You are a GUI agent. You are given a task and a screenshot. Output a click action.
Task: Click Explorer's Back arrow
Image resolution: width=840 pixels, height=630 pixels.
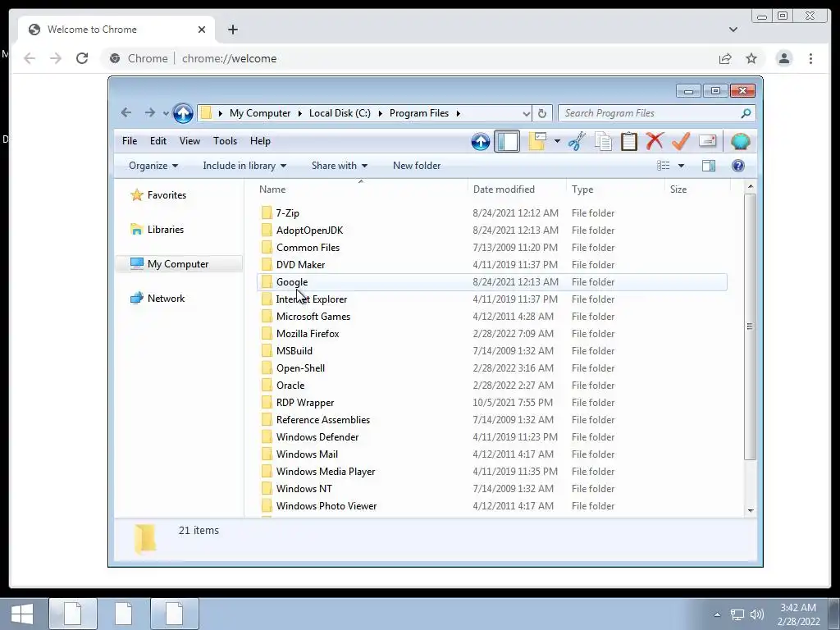tap(126, 113)
